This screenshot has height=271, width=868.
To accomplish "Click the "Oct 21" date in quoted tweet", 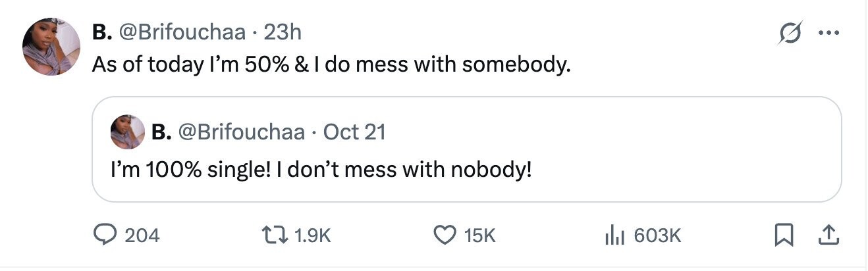I will pos(354,132).
